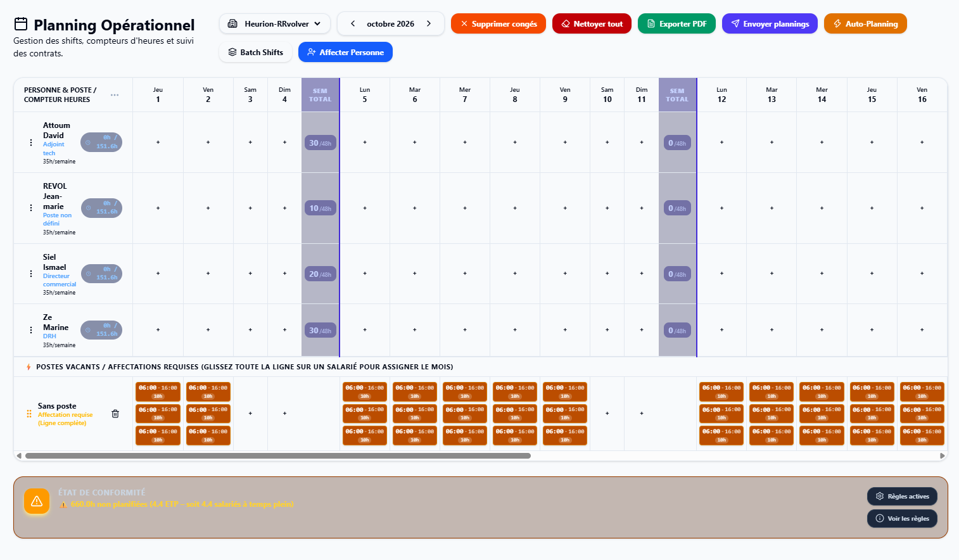Viewport: 959px width, 560px height.
Task: Add a shift for Attoum David on Jeu 1
Action: pyautogui.click(x=158, y=143)
